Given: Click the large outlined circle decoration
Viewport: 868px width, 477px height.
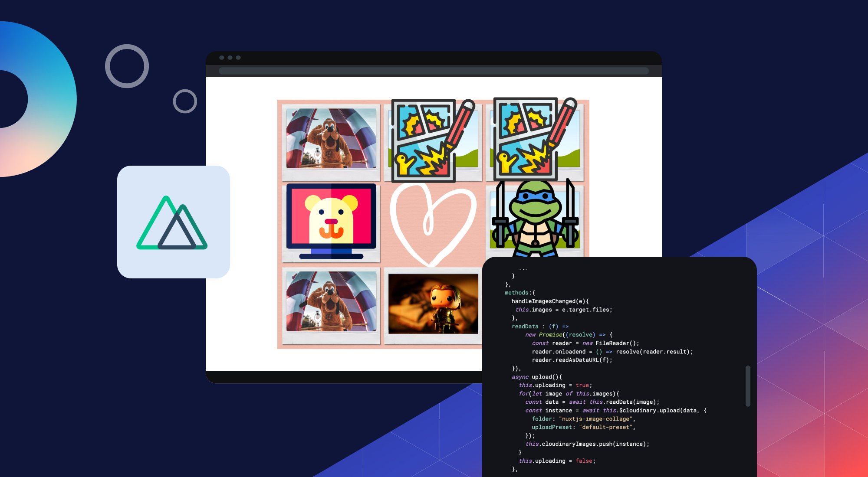Looking at the screenshot, I should pyautogui.click(x=128, y=66).
